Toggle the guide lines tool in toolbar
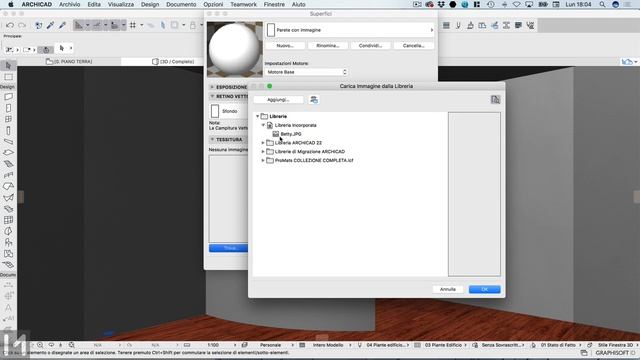The image size is (640, 360). [78, 25]
